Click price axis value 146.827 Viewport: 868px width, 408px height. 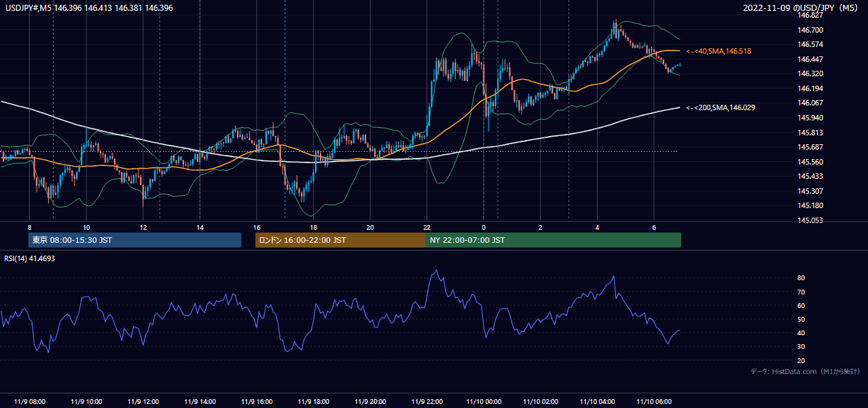pyautogui.click(x=811, y=15)
